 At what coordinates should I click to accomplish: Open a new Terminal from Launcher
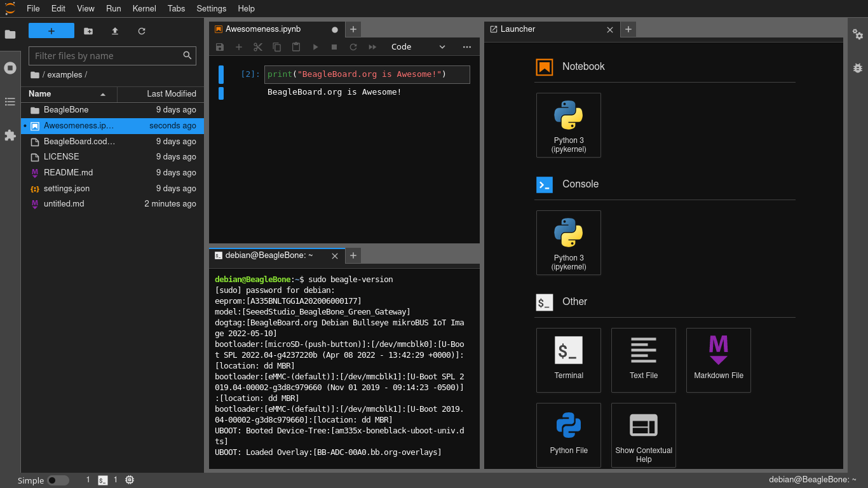pyautogui.click(x=569, y=360)
